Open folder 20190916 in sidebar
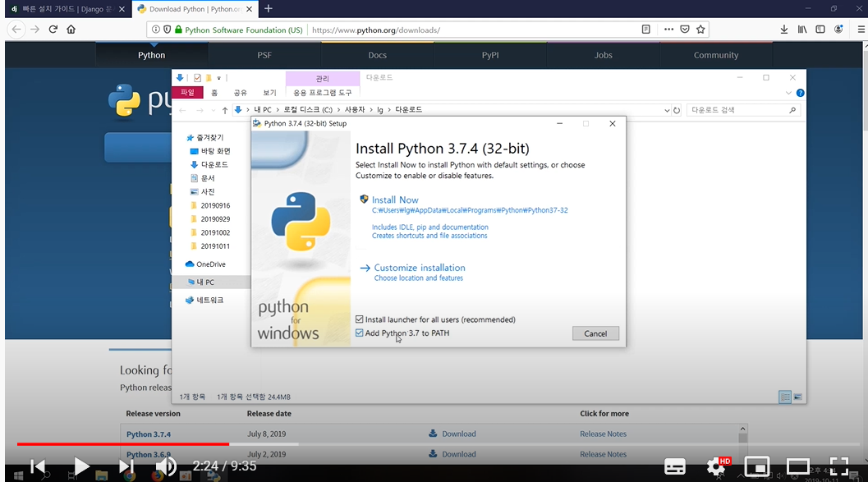Image resolution: width=868 pixels, height=482 pixels. click(x=215, y=205)
